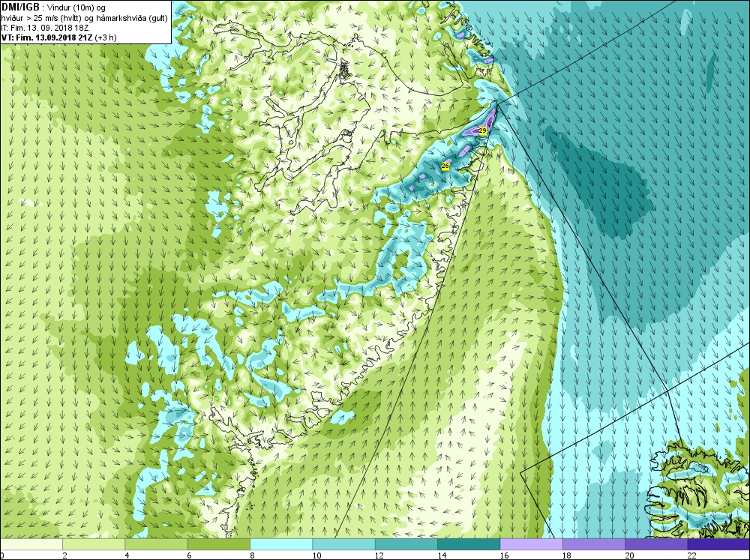This screenshot has width=750, height=560.
Task: Click the yellow 29 gust marker
Action: (x=482, y=130)
